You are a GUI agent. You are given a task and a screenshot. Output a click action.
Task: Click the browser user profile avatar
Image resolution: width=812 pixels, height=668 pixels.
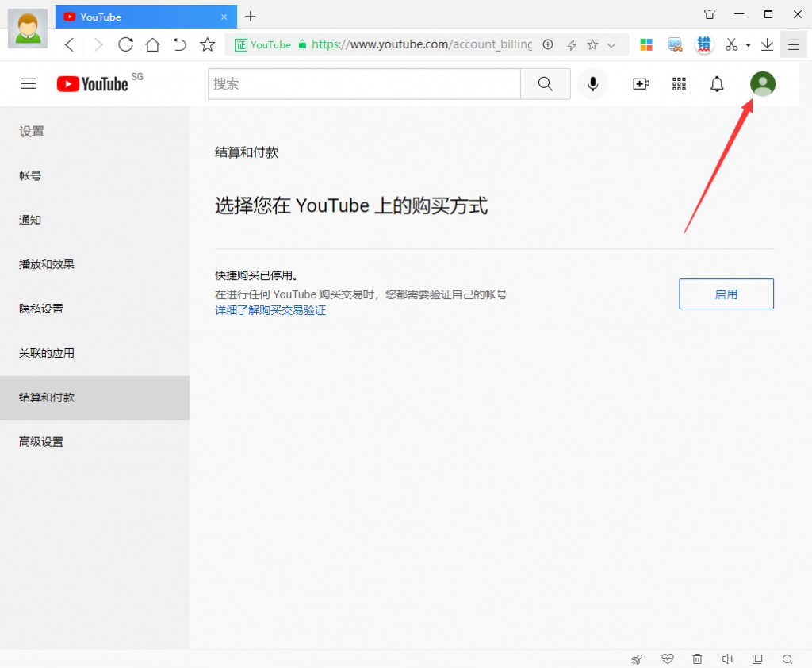tap(28, 29)
